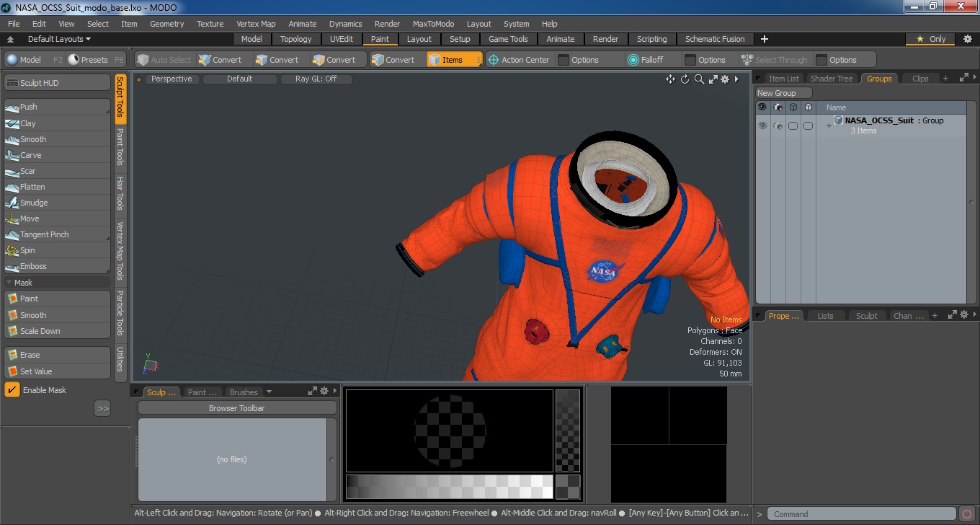Screen dimensions: 980x525
Task: Click the Command input field
Action: tap(861, 514)
